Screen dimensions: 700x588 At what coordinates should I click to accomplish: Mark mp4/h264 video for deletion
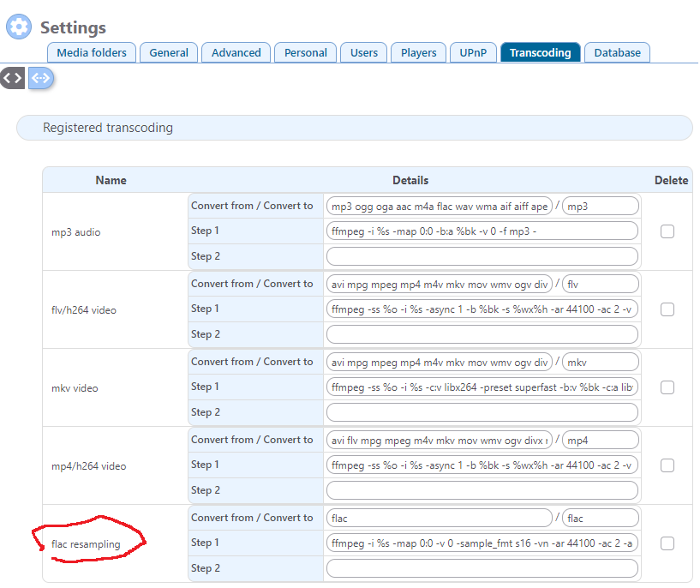click(x=667, y=465)
